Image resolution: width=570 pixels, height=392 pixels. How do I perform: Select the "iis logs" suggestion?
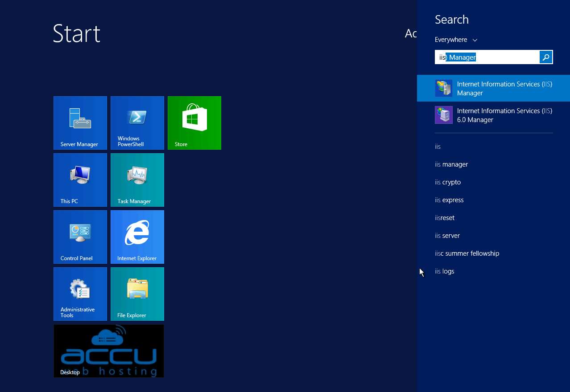point(445,271)
